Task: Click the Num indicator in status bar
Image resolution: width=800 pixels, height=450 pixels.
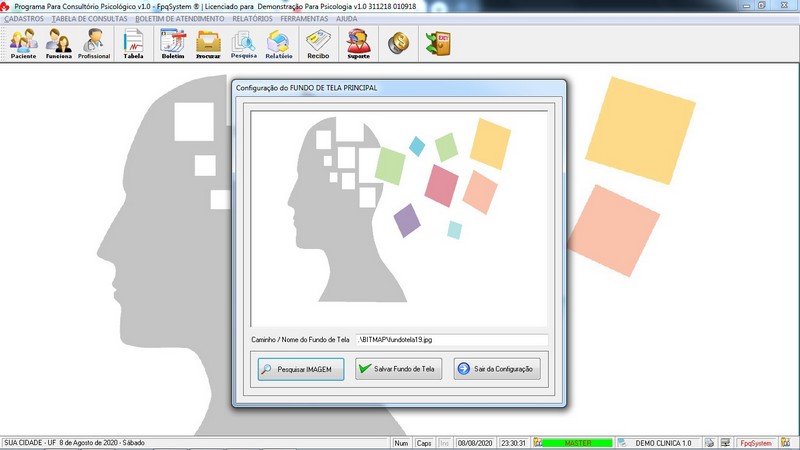Action: click(402, 443)
